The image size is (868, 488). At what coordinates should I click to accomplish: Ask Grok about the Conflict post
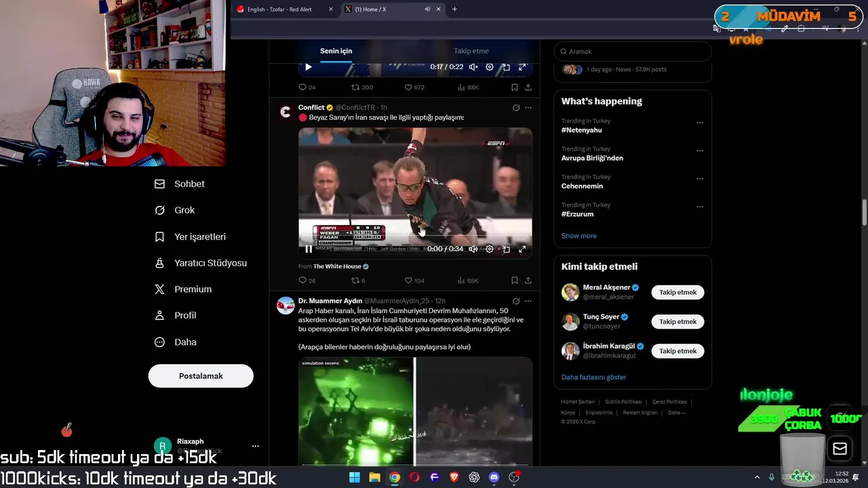click(x=516, y=108)
